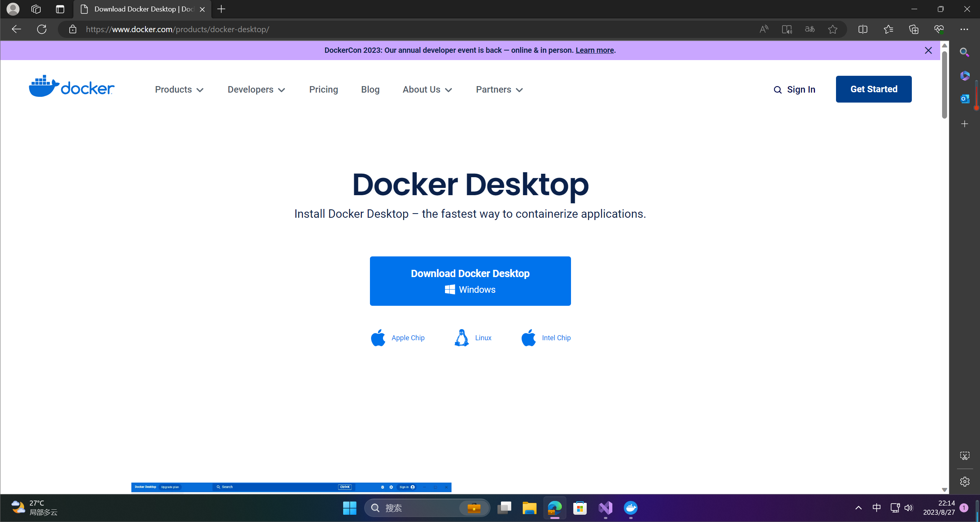Open the Favorites list icon
The width and height of the screenshot is (980, 522).
(888, 29)
